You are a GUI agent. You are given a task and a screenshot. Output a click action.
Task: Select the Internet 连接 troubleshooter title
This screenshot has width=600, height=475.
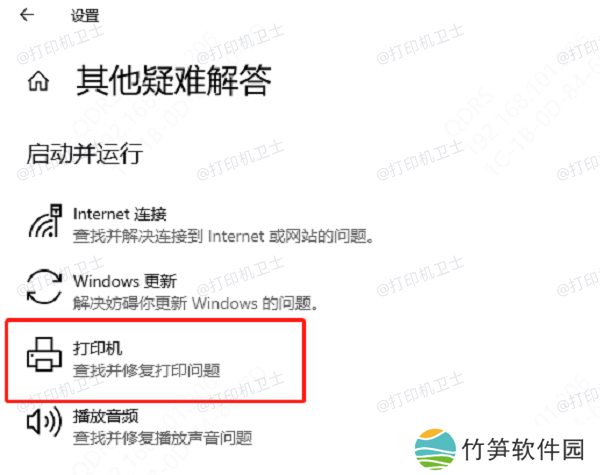(120, 214)
